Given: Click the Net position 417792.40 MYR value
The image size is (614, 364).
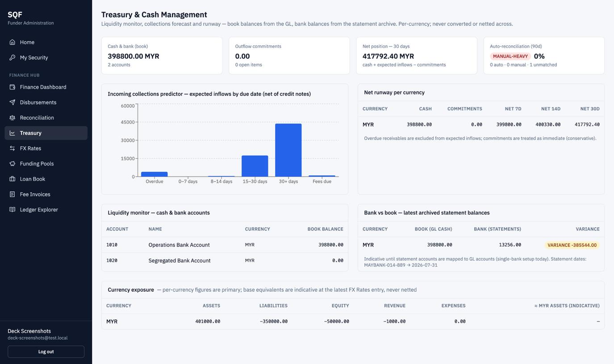Looking at the screenshot, I should (388, 56).
